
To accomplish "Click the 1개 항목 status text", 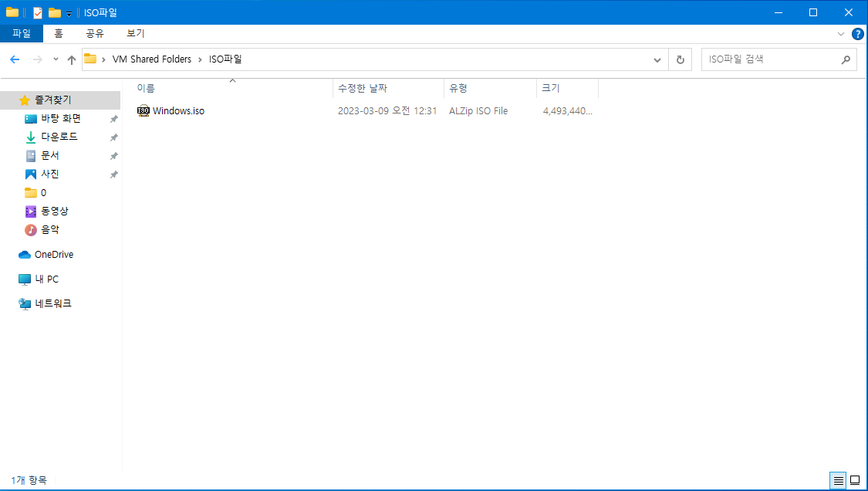I will click(x=29, y=480).
